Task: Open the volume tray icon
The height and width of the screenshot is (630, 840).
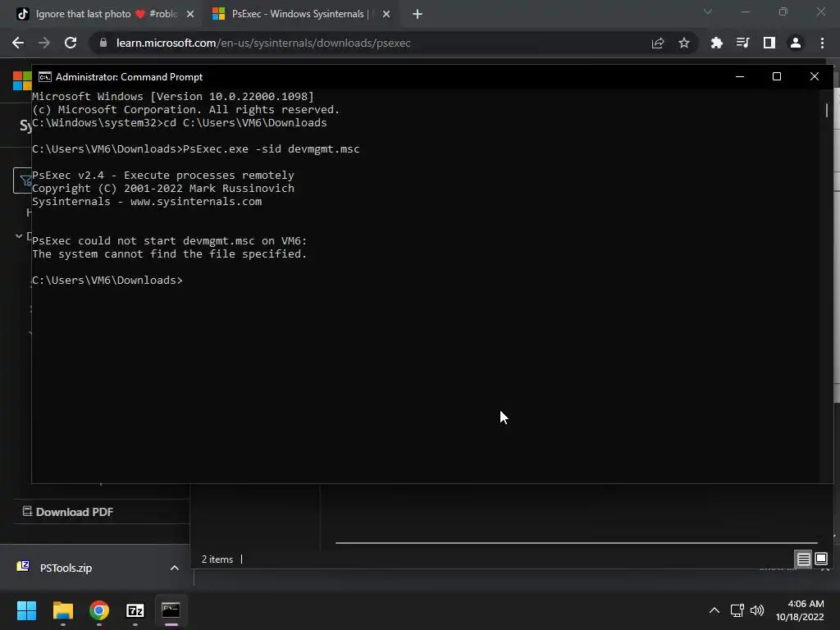Action: pyautogui.click(x=757, y=610)
